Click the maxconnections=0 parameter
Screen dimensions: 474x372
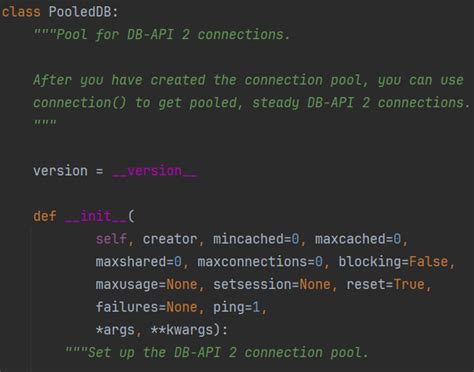pyautogui.click(x=260, y=262)
